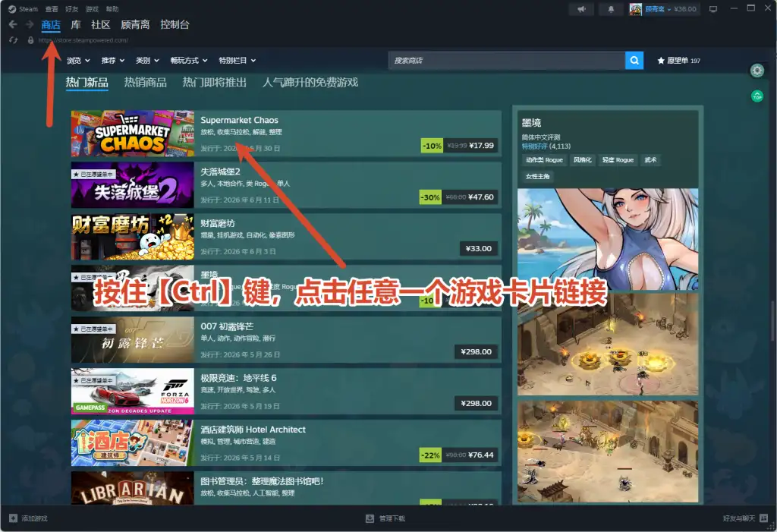The width and height of the screenshot is (777, 532).
Task: Switch to the 人气蹿升的免费游戏 tab
Action: tap(310, 82)
